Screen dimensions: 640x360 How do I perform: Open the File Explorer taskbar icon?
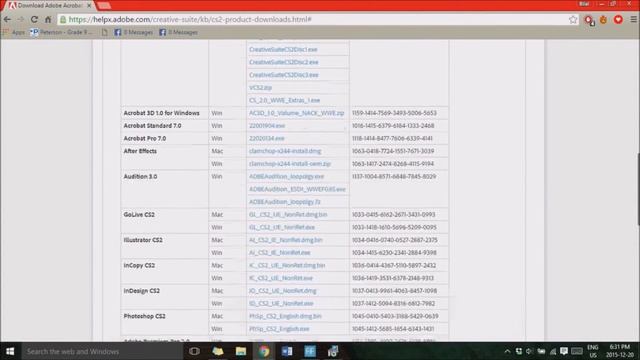tap(241, 351)
